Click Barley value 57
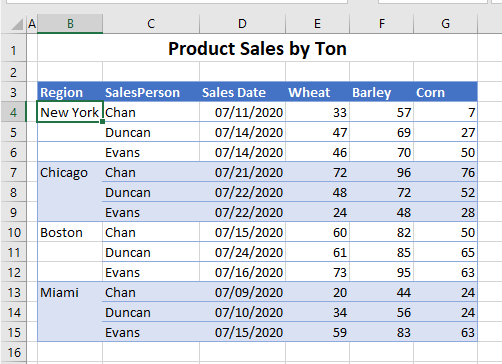This screenshot has width=502, height=364. (381, 112)
